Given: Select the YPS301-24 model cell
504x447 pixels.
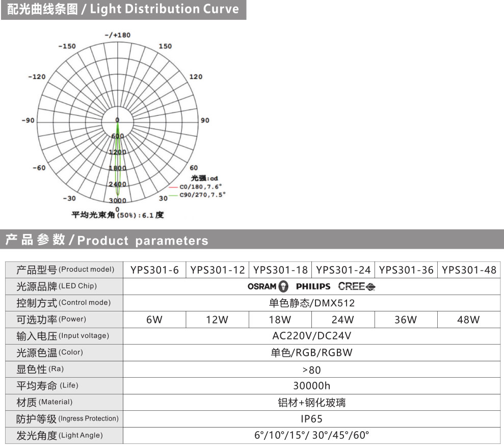Looking at the screenshot, I should [342, 270].
